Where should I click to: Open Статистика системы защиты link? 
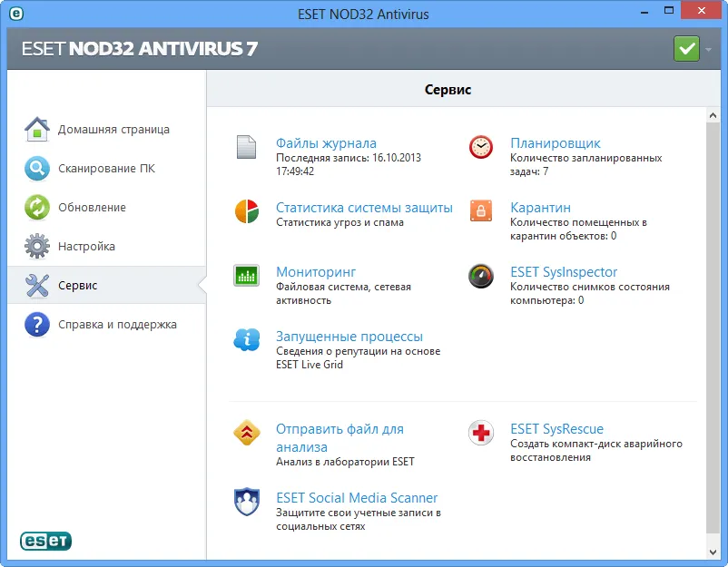tap(364, 208)
